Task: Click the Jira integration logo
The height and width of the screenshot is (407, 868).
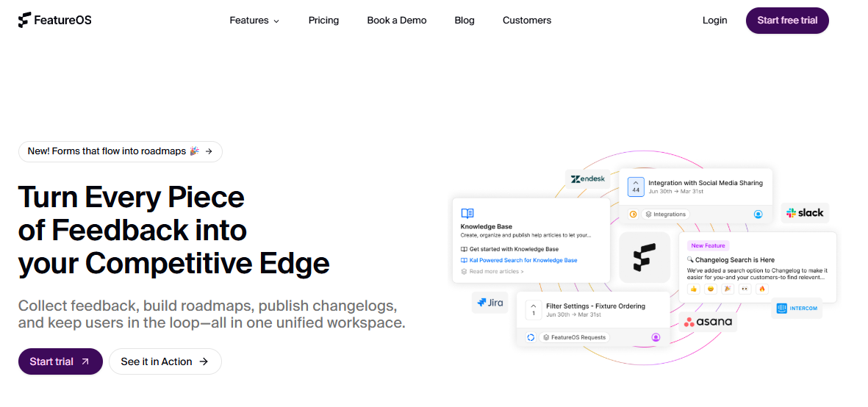Action: pyautogui.click(x=490, y=303)
